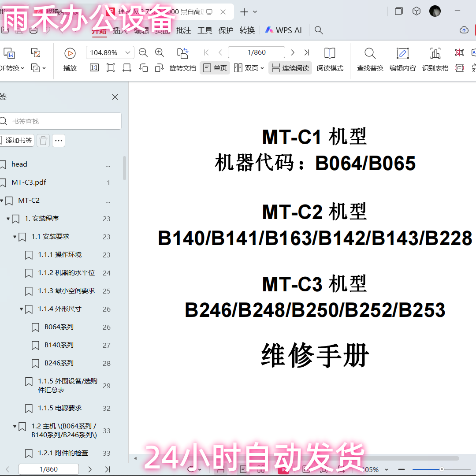
Task: Collapse the 1.1.4 外形尺寸 bookmark node
Action: pyautogui.click(x=21, y=309)
